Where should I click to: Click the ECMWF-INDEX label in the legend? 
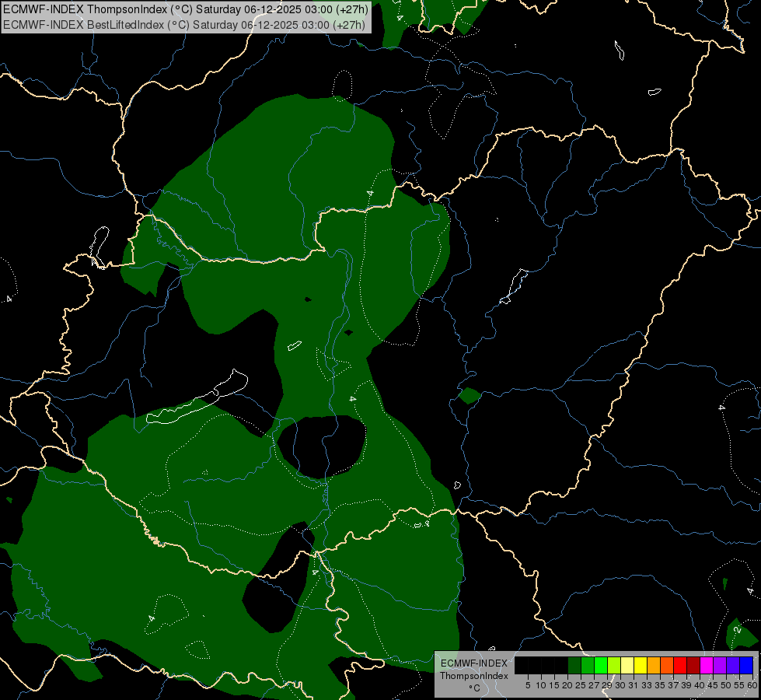[474, 663]
